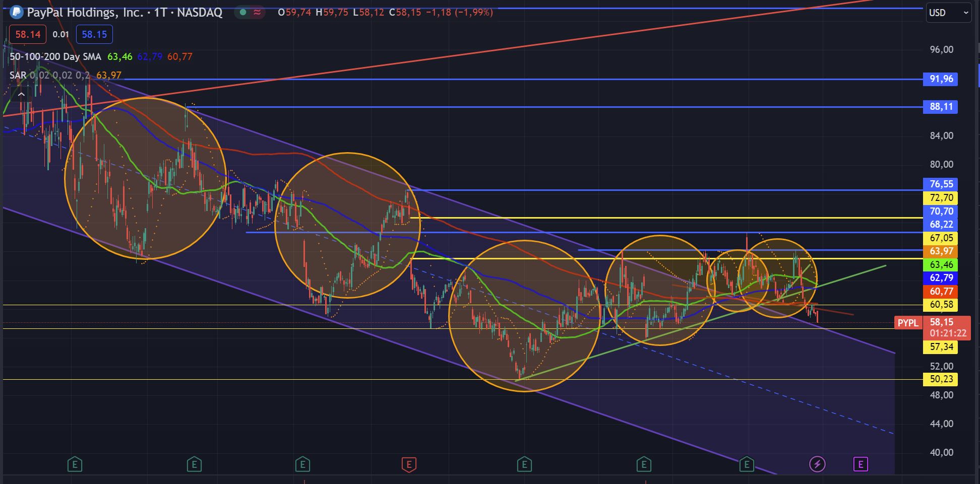Viewport: 980px width, 484px height.
Task: Click the close price value C58,15
Action: pyautogui.click(x=405, y=12)
